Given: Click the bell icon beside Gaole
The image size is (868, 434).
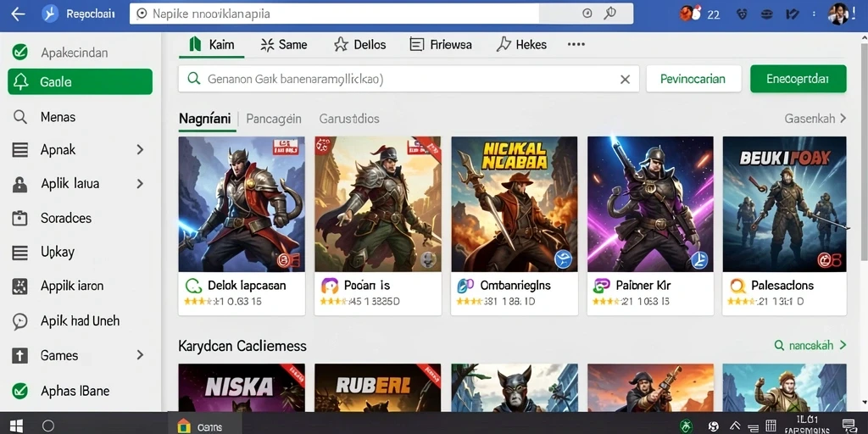Looking at the screenshot, I should [20, 82].
